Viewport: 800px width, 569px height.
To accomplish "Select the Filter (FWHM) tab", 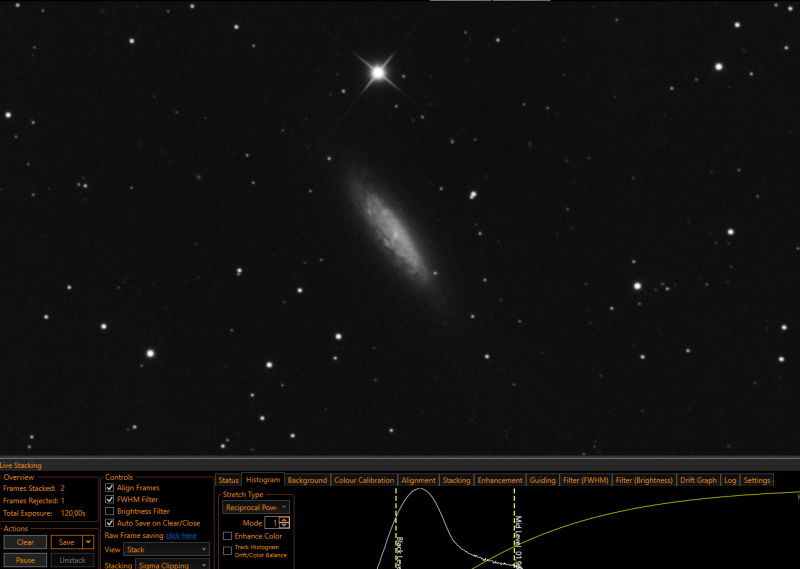I will (x=585, y=480).
